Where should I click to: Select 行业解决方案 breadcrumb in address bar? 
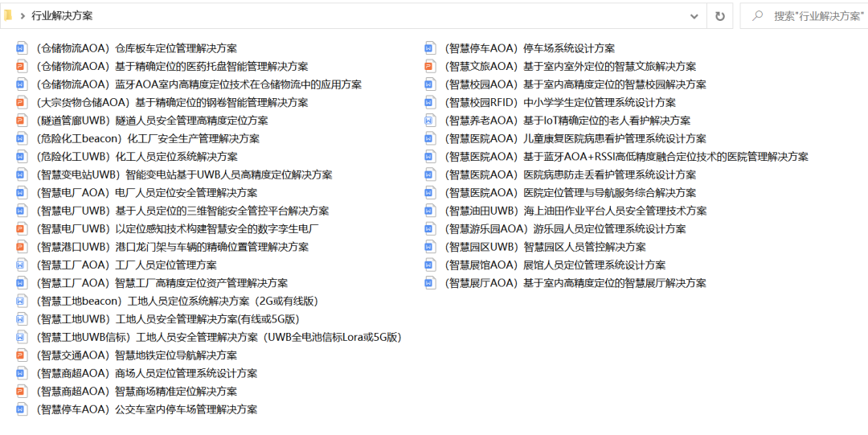[x=62, y=16]
